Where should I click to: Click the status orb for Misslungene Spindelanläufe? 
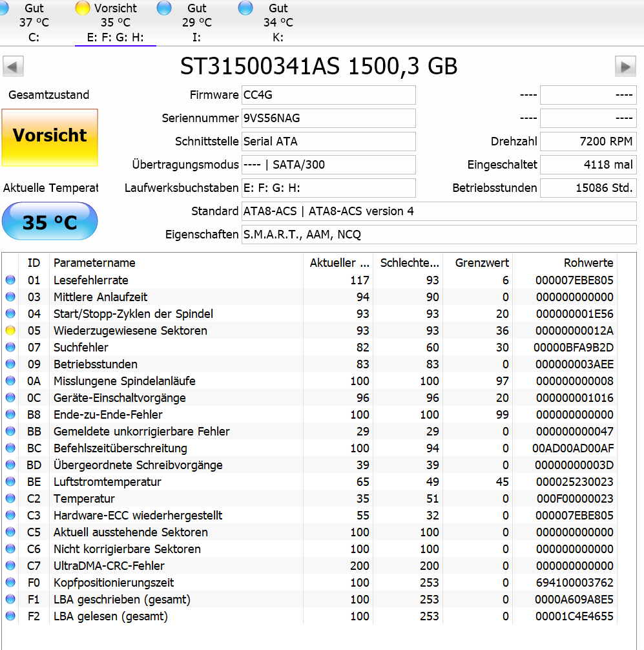click(x=10, y=381)
